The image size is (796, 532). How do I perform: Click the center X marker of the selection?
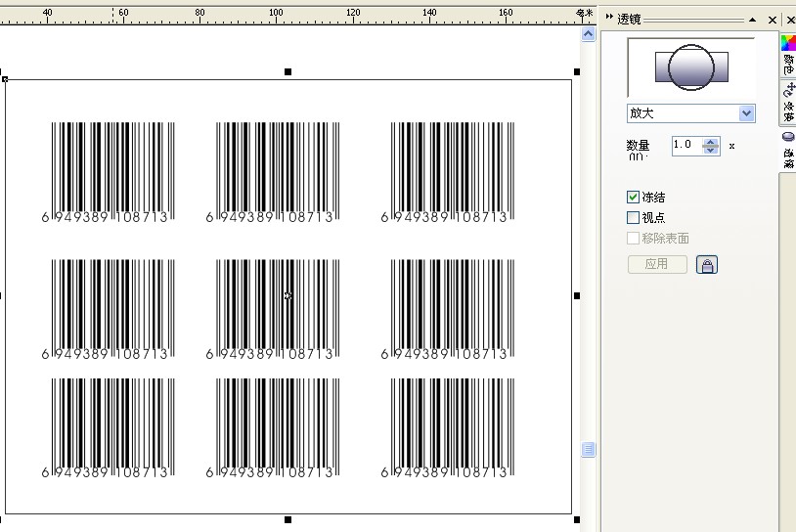coord(287,295)
